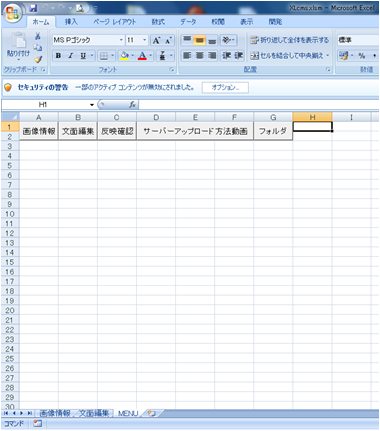The height and width of the screenshot is (431, 380).
Task: Open the red font color arrow
Action: click(x=150, y=56)
